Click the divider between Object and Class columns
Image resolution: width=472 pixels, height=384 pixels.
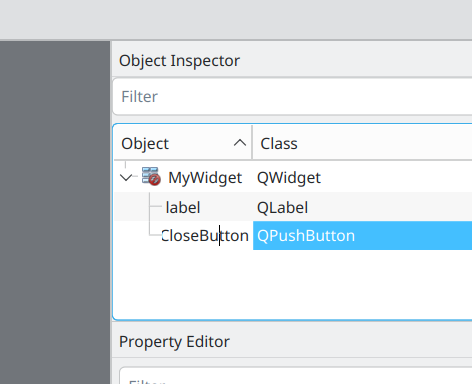252,143
